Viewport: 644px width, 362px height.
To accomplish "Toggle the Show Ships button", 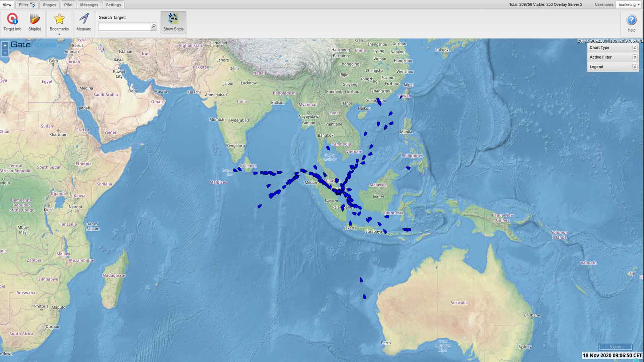I will pos(173,22).
